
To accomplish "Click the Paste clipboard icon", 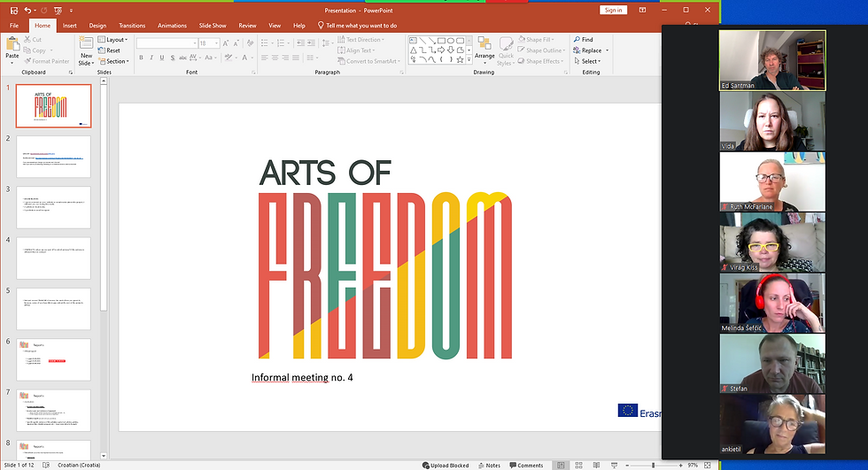I will (12, 44).
